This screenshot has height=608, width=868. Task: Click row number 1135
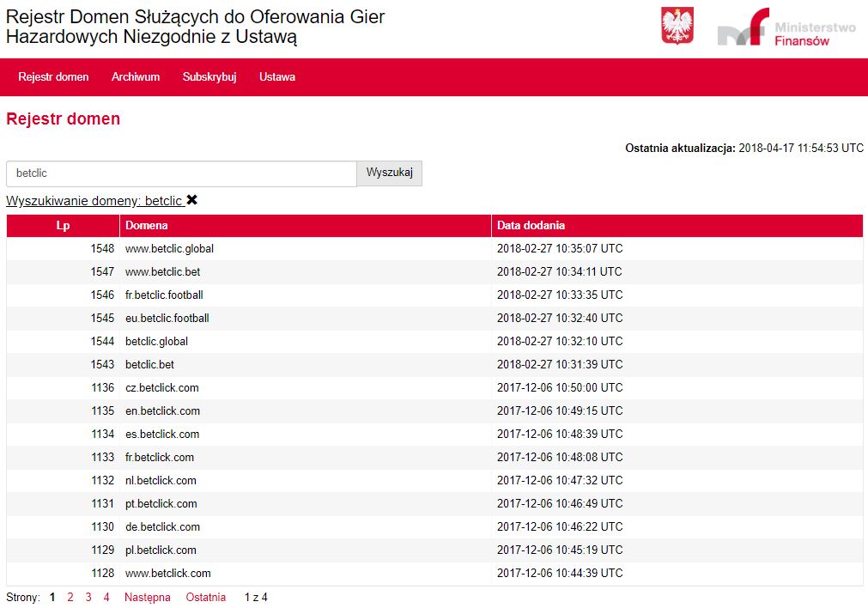[x=103, y=411]
